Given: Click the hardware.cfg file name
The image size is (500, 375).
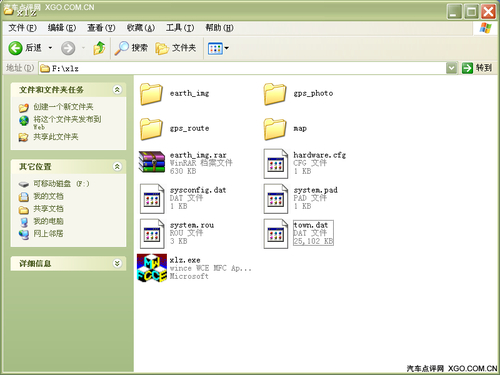Looking at the screenshot, I should (320, 155).
